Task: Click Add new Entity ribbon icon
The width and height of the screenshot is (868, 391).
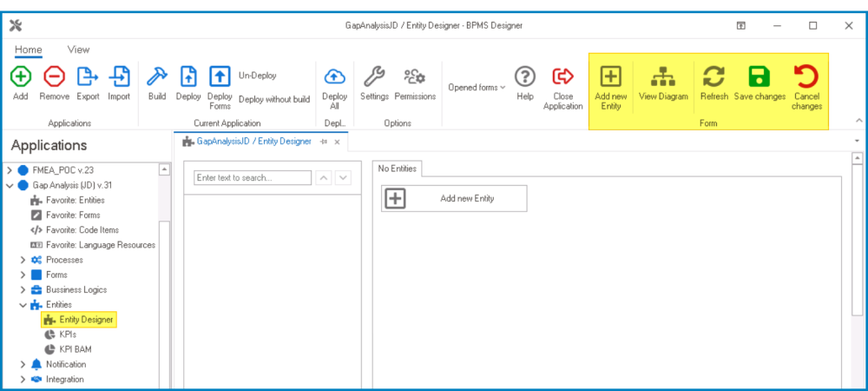Action: coord(610,76)
